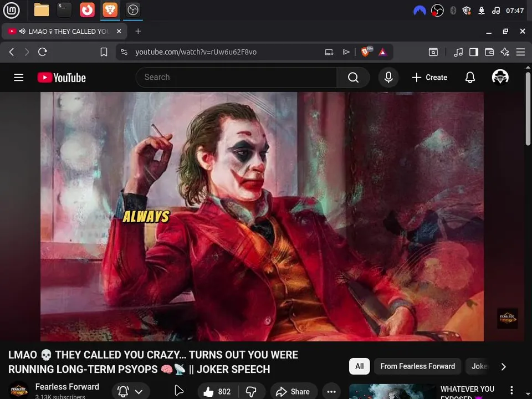The image size is (532, 399).
Task: Search with your voice microphone button
Action: point(388,78)
